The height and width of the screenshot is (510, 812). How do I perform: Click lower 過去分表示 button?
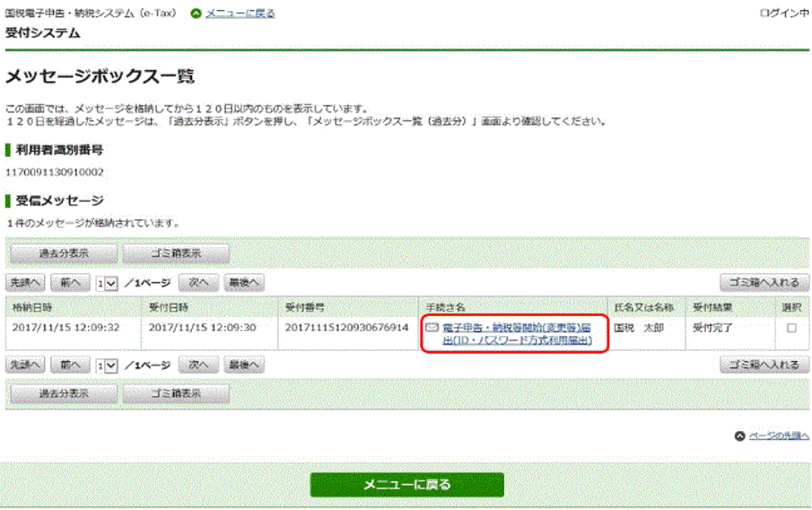[64, 393]
